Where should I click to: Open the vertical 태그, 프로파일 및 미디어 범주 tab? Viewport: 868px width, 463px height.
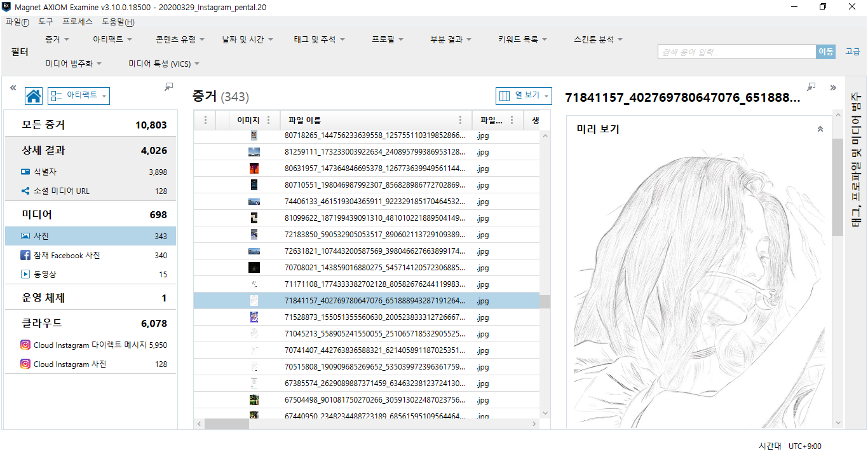pyautogui.click(x=855, y=160)
